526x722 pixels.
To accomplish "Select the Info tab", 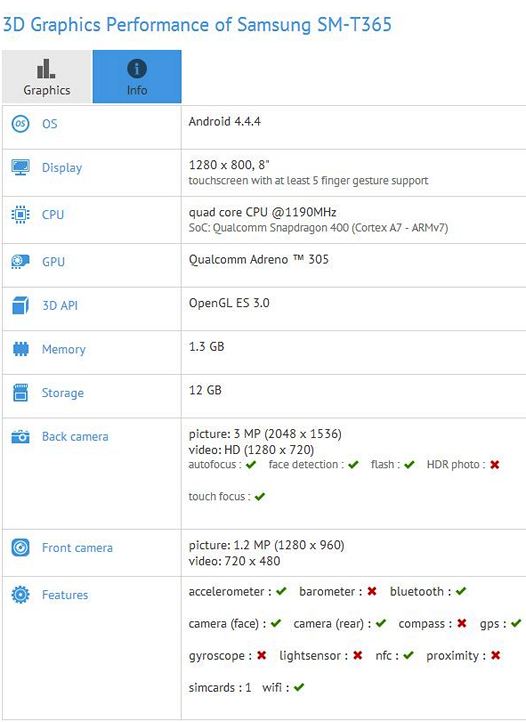I will (x=137, y=76).
